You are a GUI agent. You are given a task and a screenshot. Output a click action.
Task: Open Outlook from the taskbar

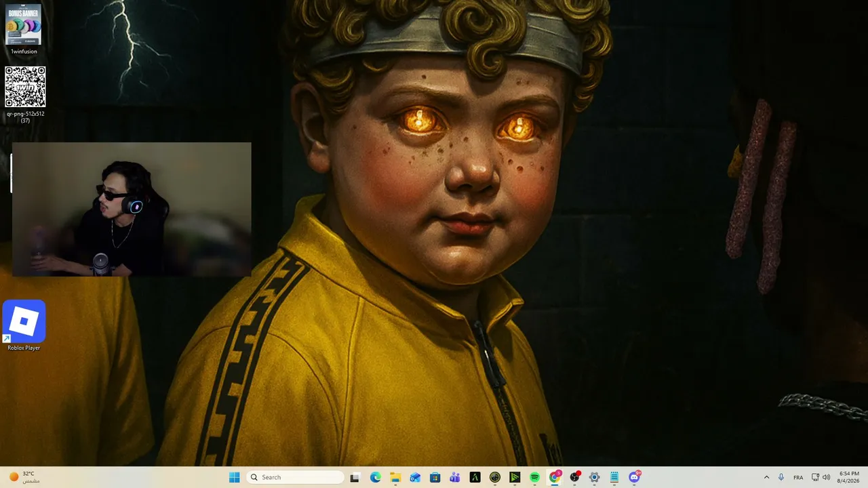coord(415,477)
